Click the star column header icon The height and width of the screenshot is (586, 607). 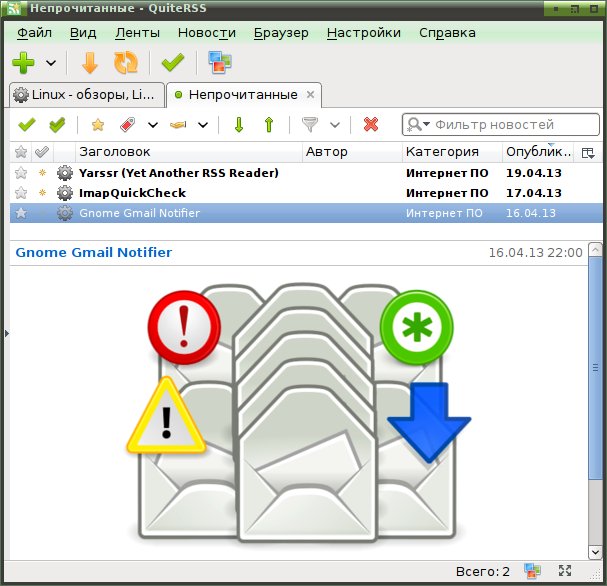[x=21, y=152]
